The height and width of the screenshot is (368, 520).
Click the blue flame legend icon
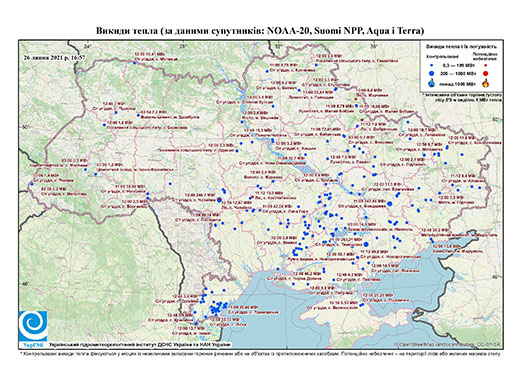coord(432,83)
